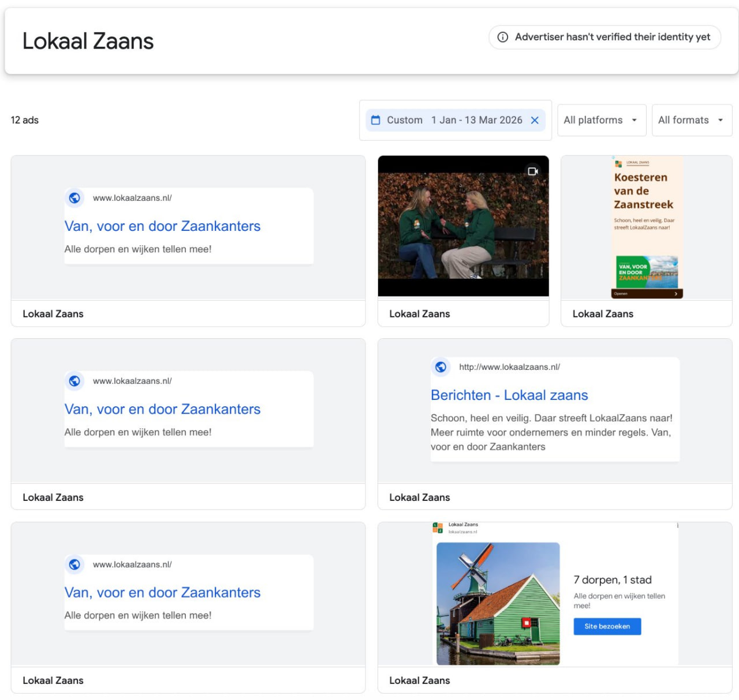Click the globe icon on the first text ad
The width and height of the screenshot is (739, 700).
pos(74,198)
